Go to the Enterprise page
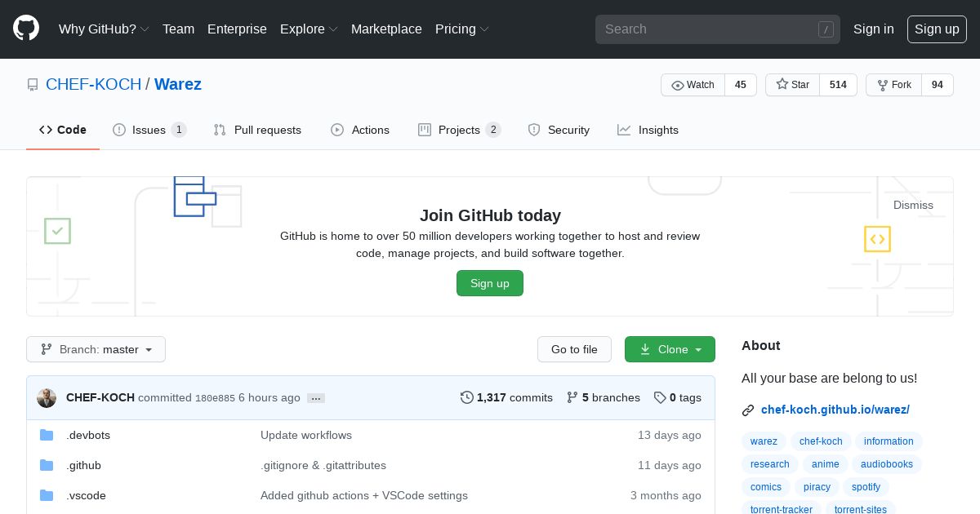This screenshot has height=514, width=980. pos(237,29)
